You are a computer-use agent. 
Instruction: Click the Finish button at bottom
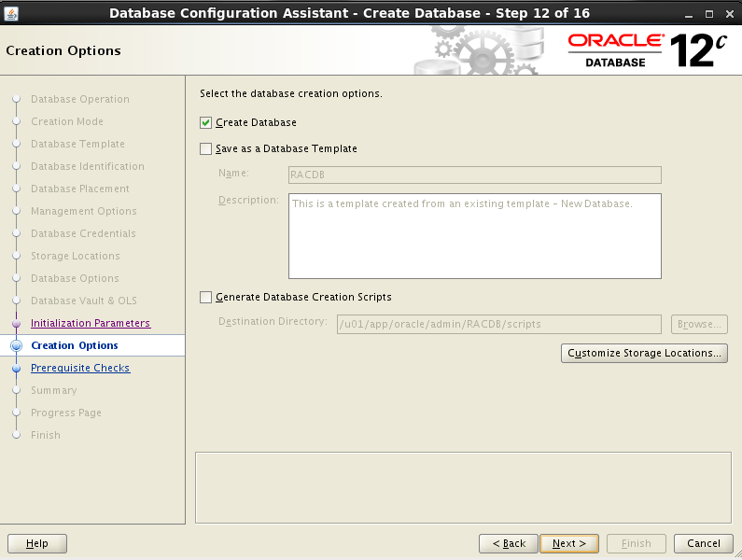pos(636,543)
